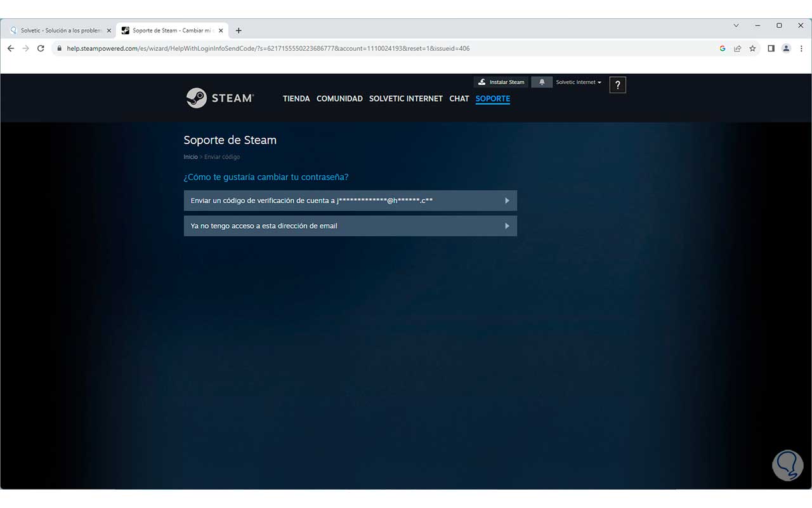The height and width of the screenshot is (508, 812).
Task: Minimize the browser window
Action: (757, 26)
